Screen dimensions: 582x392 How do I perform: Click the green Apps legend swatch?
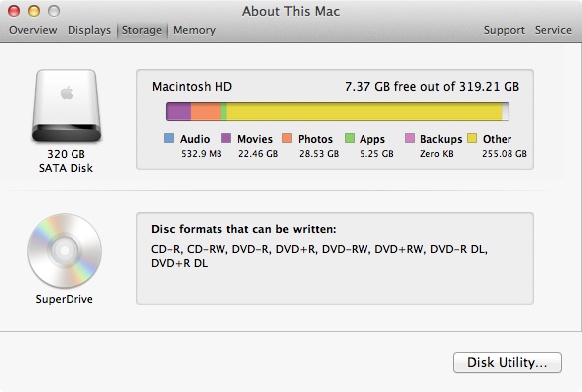350,138
